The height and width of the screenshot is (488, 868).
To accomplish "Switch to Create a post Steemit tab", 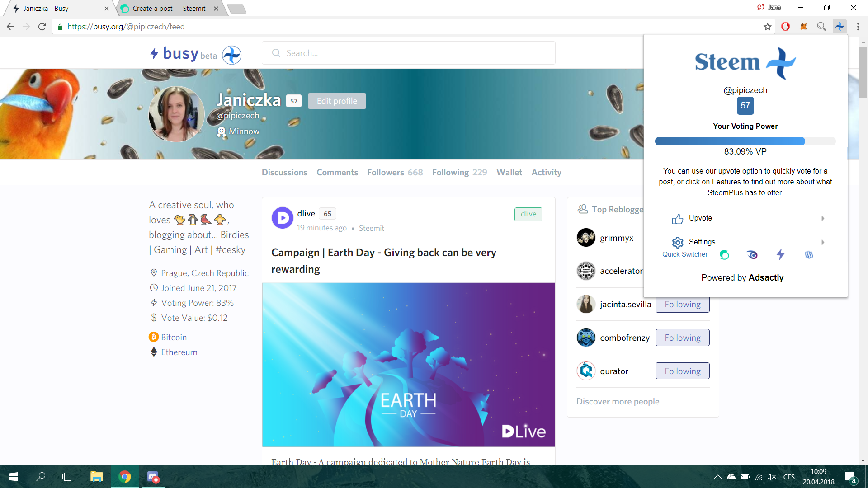I will (170, 8).
